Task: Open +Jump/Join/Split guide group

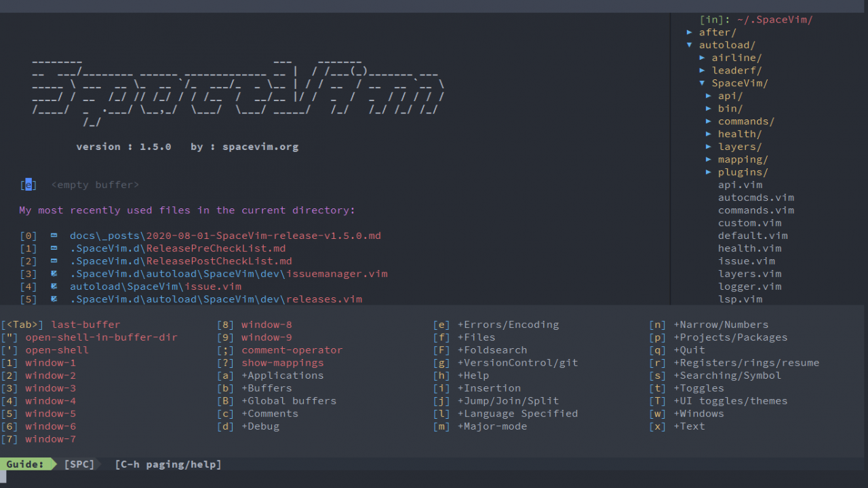Action: coord(509,400)
